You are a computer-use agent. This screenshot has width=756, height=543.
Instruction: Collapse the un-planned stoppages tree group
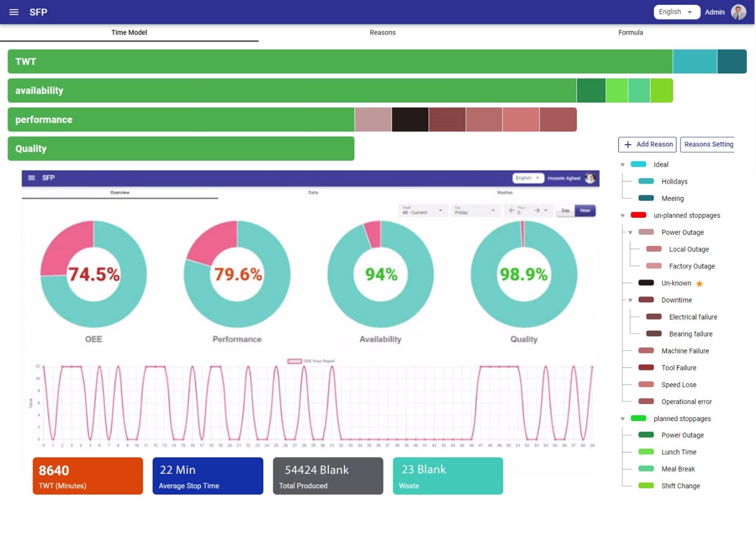pos(623,216)
